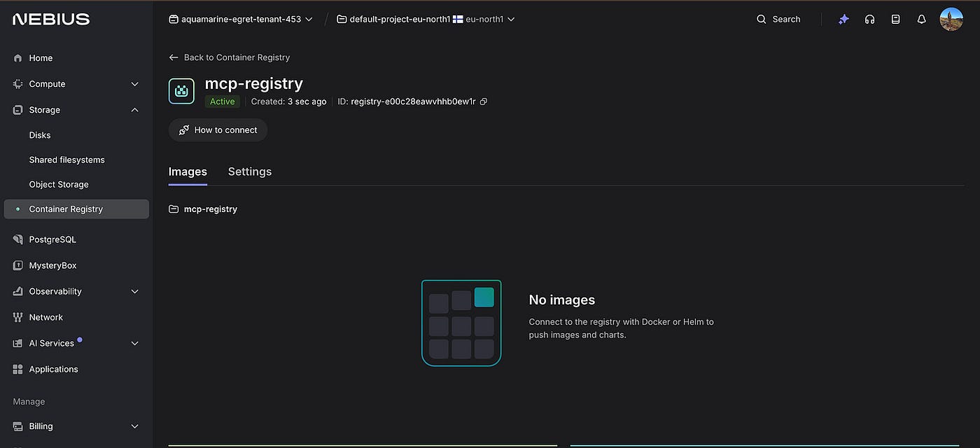Viewport: 980px width, 448px height.
Task: Click the Nebius logo
Action: pyautogui.click(x=51, y=20)
